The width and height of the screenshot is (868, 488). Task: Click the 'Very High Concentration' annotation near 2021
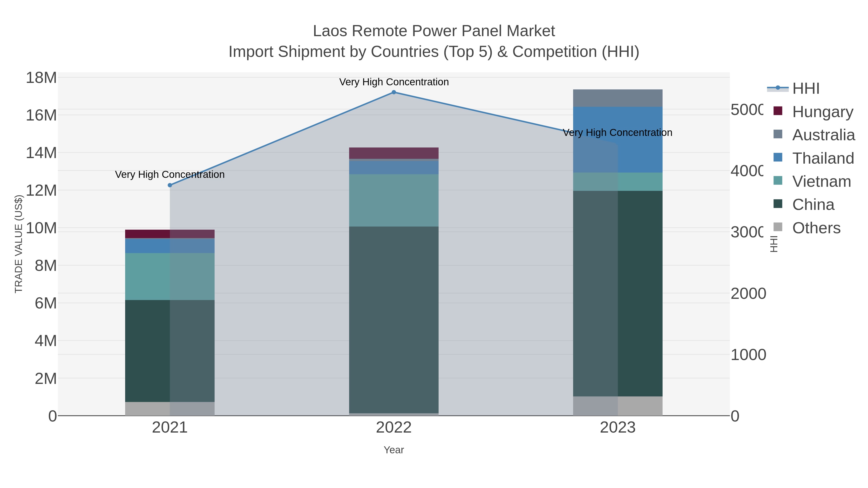tap(170, 174)
